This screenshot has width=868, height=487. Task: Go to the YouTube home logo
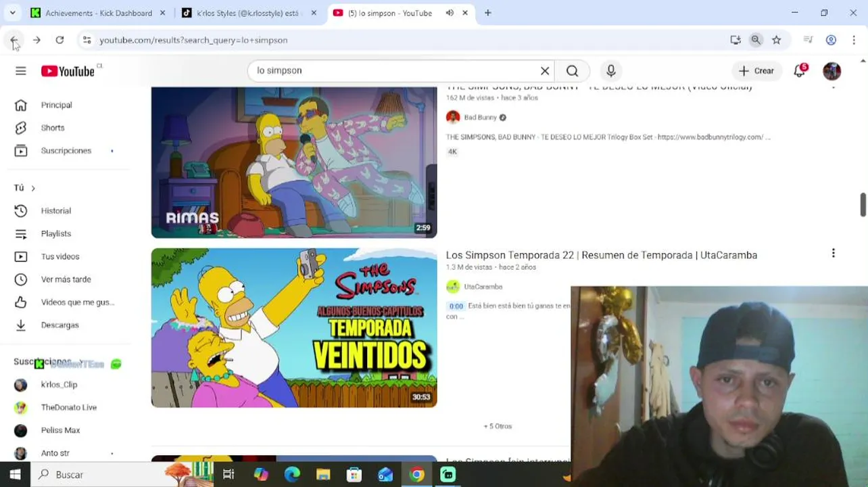pyautogui.click(x=68, y=71)
